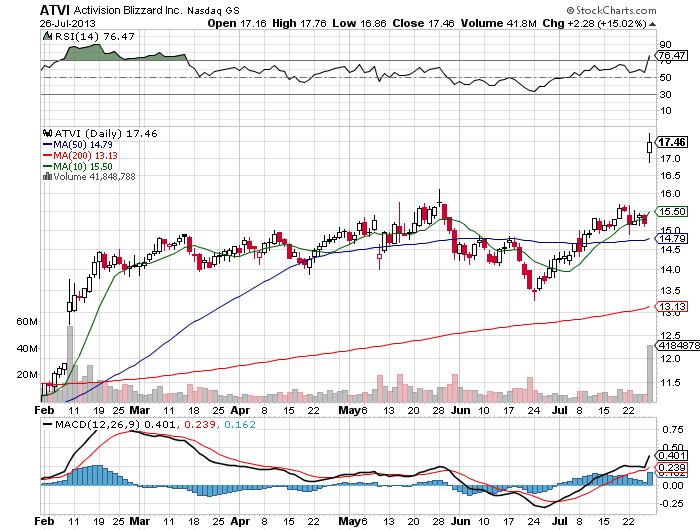Click the StockCharts.com attribution text

coord(611,10)
